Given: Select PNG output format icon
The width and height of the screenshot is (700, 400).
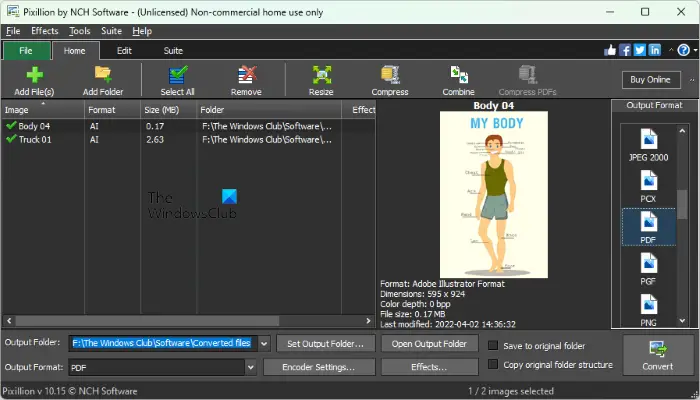Looking at the screenshot, I should tap(649, 304).
